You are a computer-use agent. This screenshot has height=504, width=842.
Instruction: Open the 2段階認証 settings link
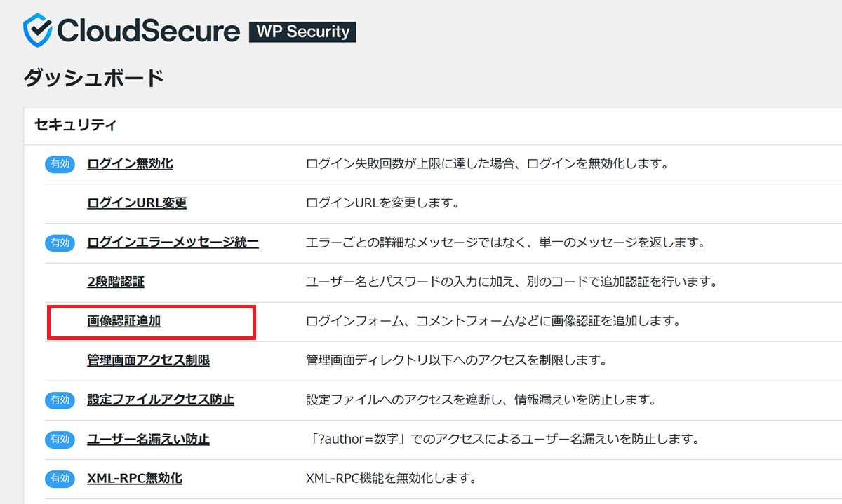coord(116,282)
